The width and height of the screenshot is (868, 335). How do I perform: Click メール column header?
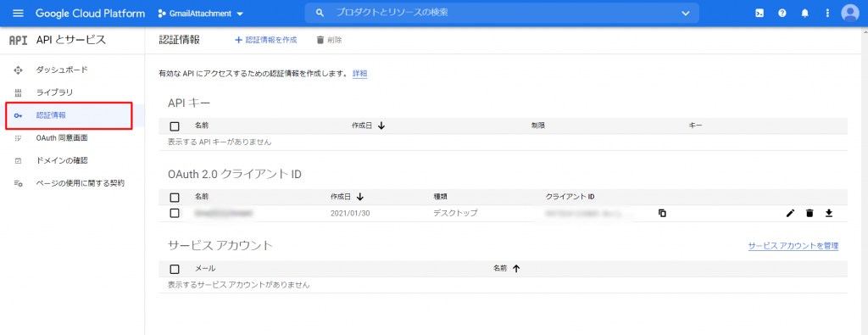pyautogui.click(x=205, y=269)
